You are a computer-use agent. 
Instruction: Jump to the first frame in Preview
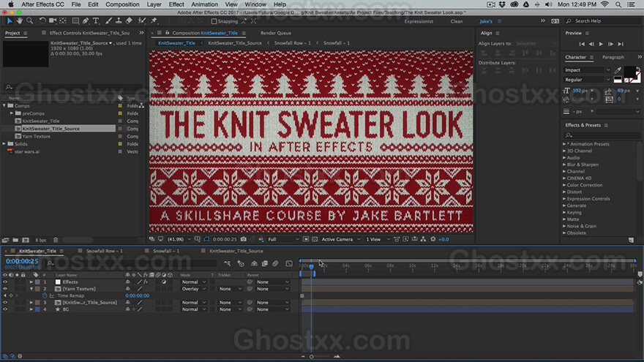[582, 44]
